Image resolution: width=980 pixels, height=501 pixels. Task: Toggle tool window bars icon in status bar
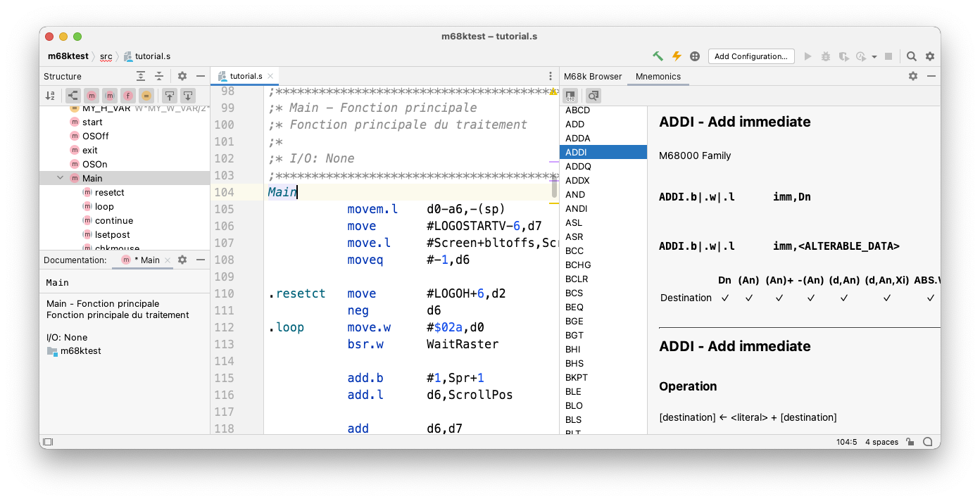pyautogui.click(x=48, y=442)
